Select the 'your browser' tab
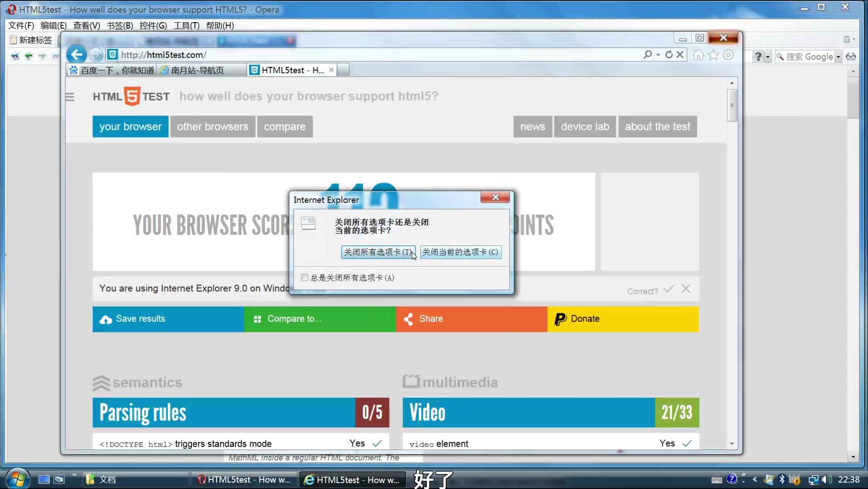The height and width of the screenshot is (489, 868). pos(130,127)
